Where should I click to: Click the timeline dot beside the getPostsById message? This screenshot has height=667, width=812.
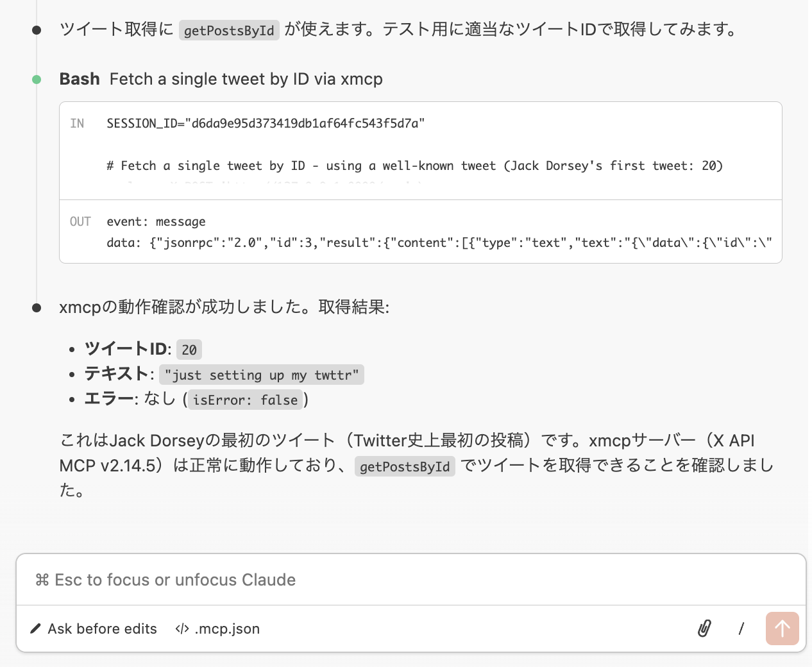click(37, 28)
